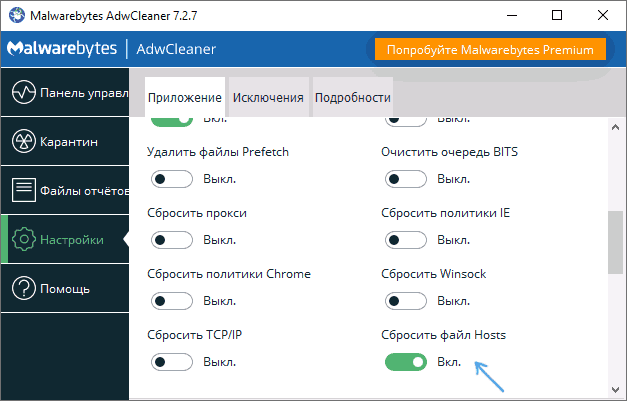This screenshot has width=627, height=401.
Task: Click the report files document icon
Action: 24,190
